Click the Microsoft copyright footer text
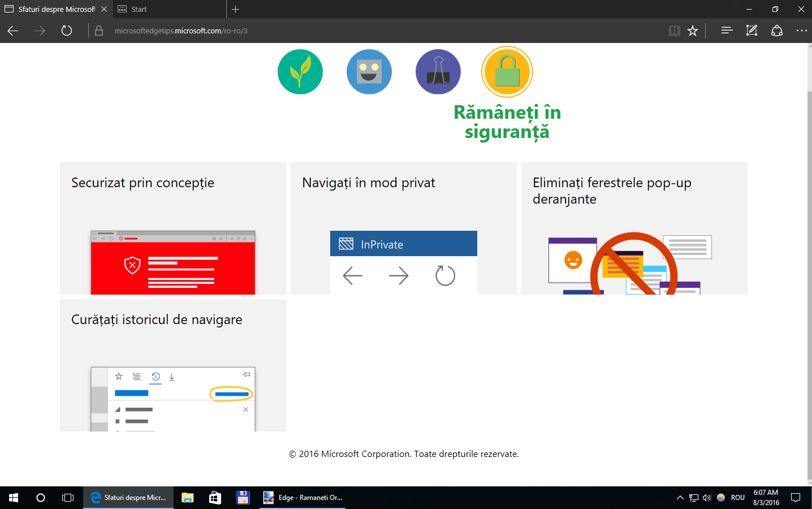This screenshot has width=812, height=509. 404,454
